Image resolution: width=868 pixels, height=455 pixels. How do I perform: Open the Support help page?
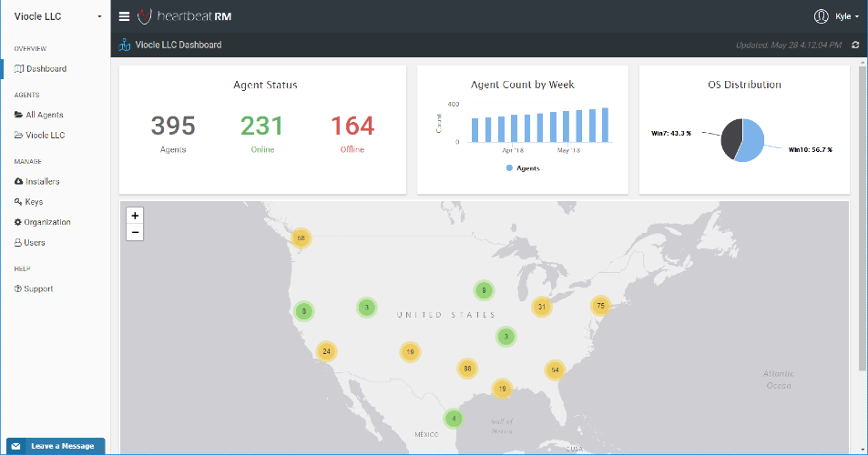click(38, 288)
